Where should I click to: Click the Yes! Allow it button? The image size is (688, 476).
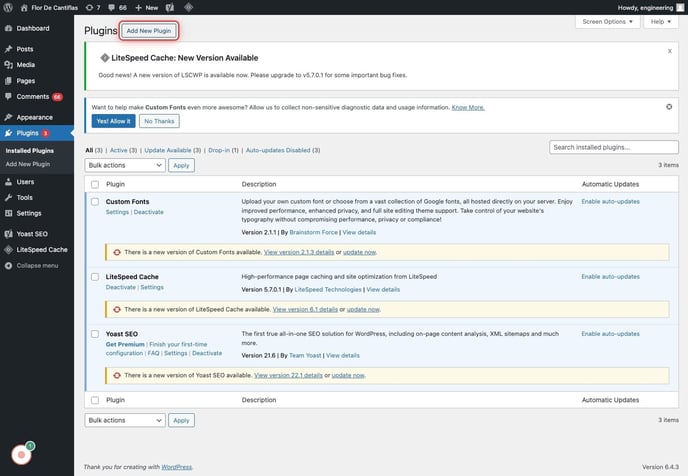(113, 121)
